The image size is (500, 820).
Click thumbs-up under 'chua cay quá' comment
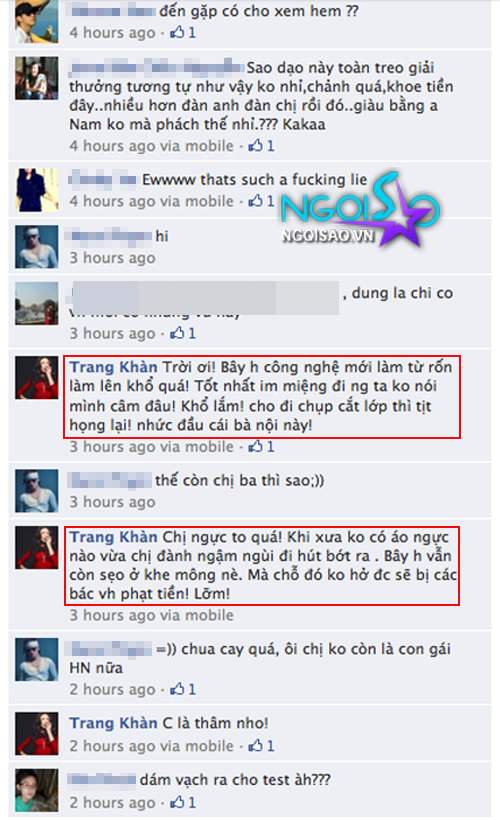177,689
